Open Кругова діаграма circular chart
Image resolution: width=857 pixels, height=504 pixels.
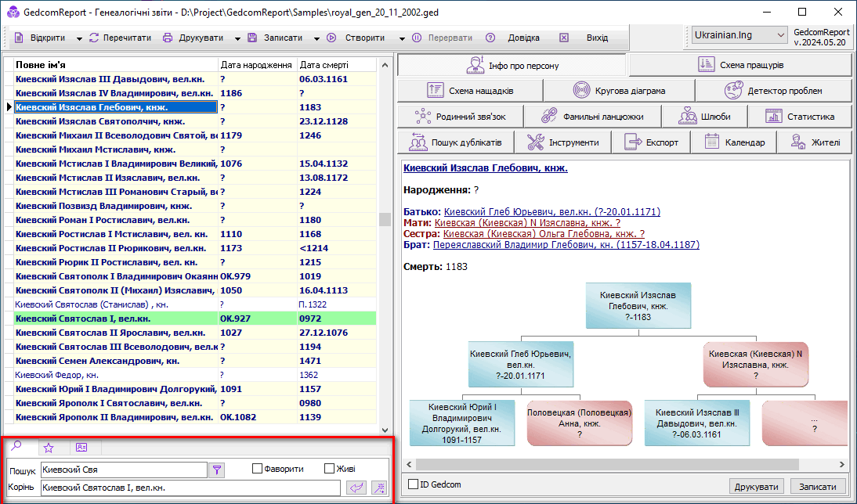point(619,91)
